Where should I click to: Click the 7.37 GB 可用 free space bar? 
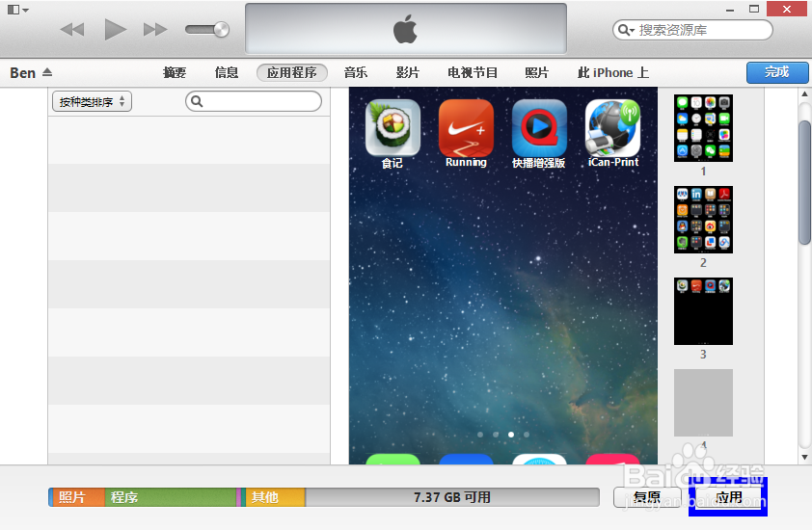click(x=452, y=497)
